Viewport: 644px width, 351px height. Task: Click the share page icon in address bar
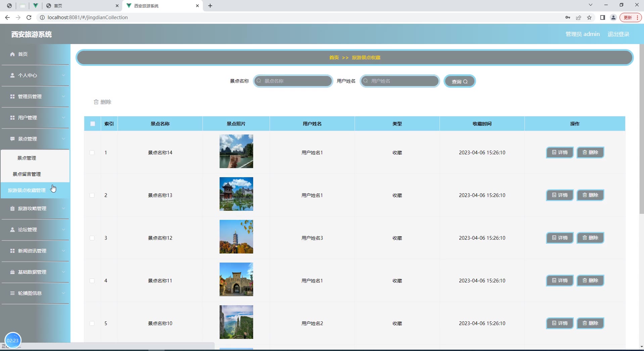point(579,17)
